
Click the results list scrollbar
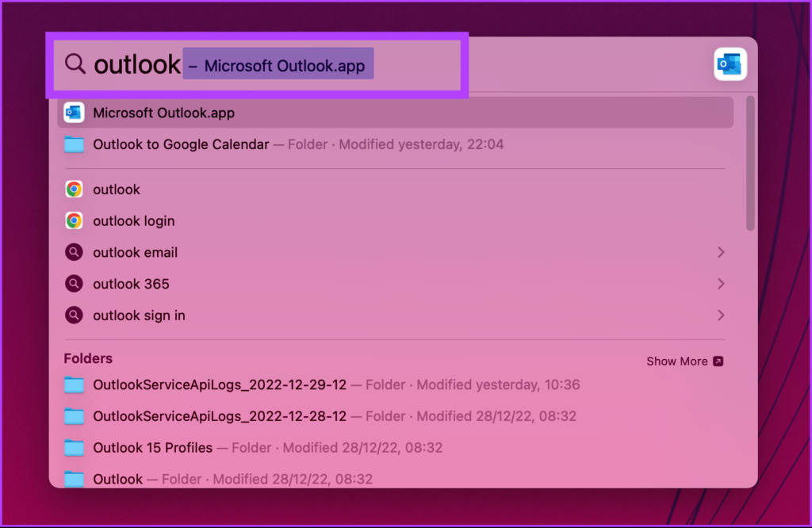pos(750,163)
